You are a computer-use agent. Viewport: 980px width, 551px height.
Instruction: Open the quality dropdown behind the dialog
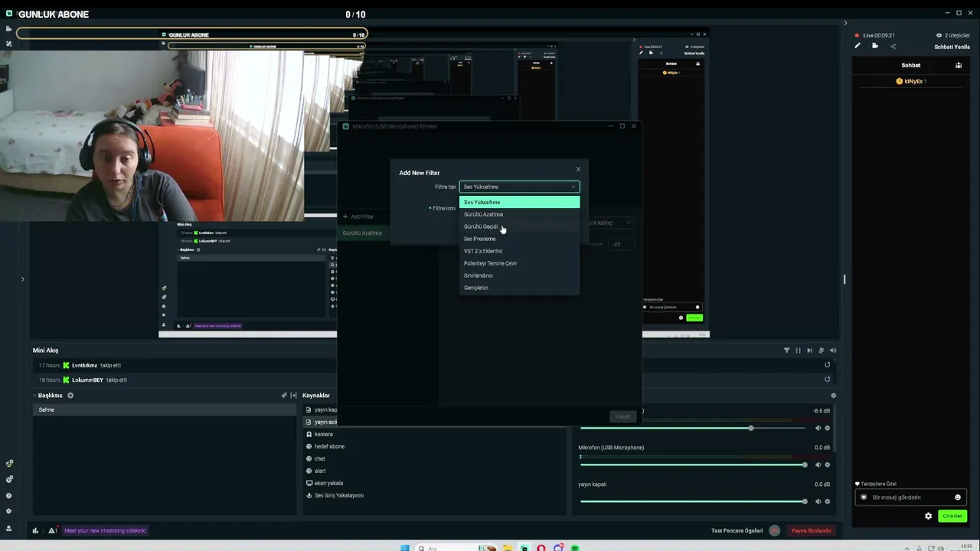click(610, 223)
